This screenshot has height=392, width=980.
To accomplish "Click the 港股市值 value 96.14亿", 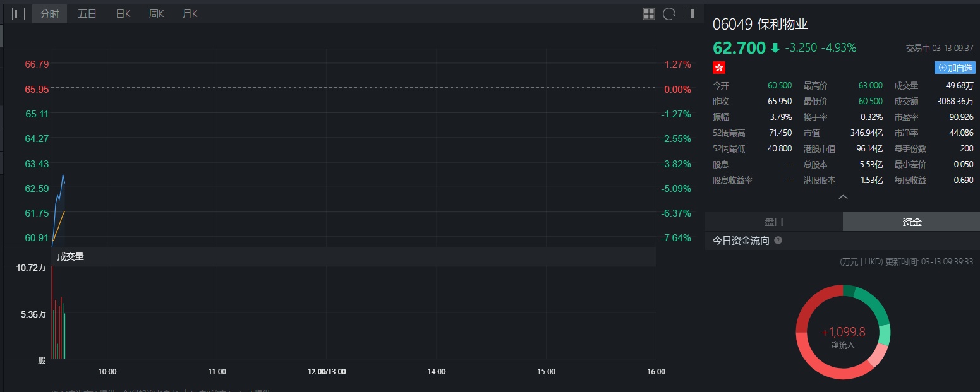I will (869, 148).
